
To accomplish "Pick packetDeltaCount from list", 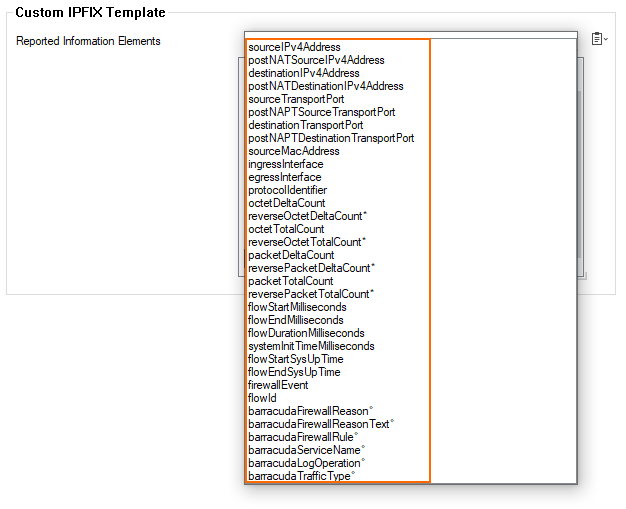I will pos(291,255).
